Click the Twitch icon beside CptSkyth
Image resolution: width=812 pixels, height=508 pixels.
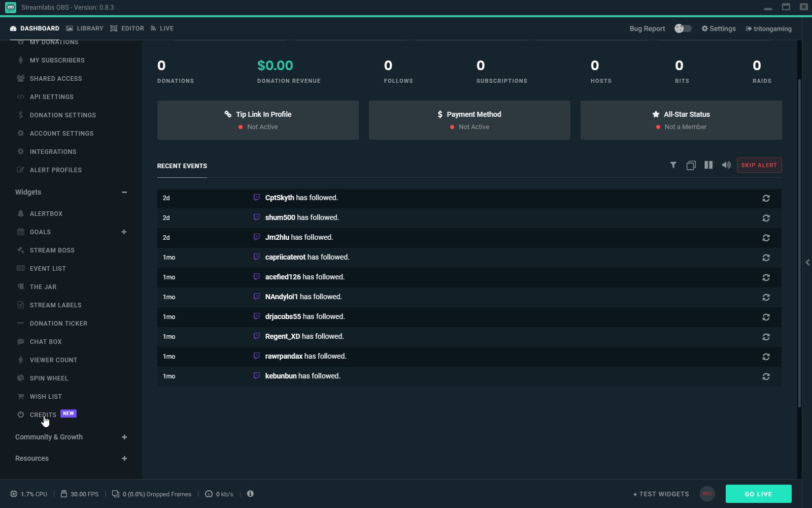pos(256,197)
